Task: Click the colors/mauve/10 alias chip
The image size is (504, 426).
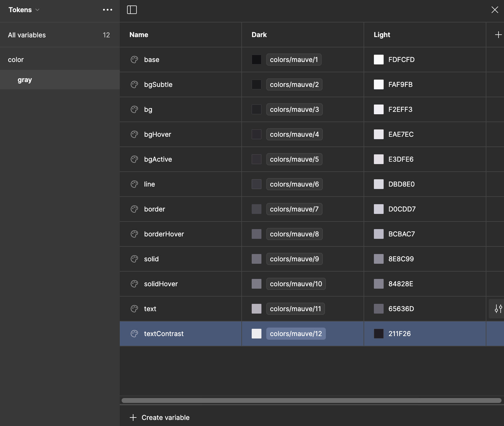Action: pos(296,284)
